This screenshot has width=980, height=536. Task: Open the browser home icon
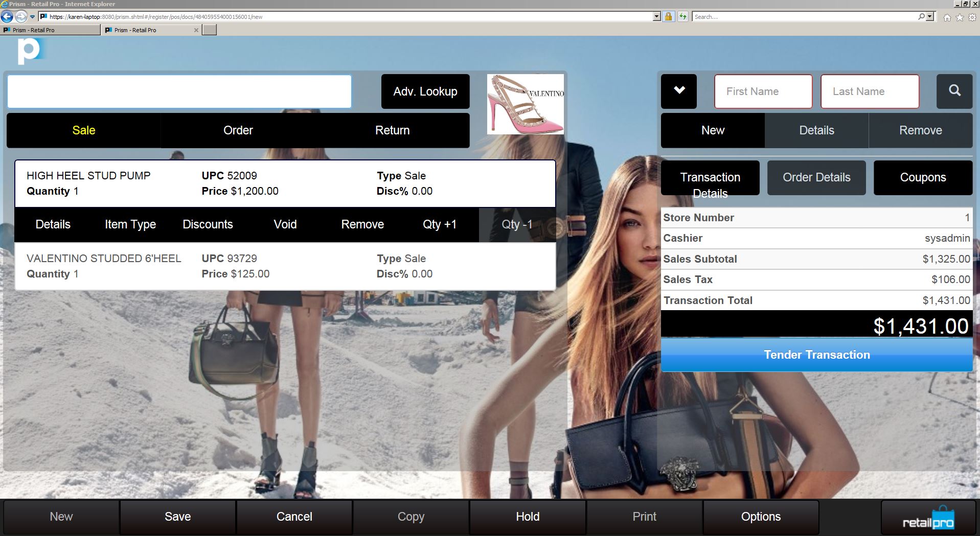[x=947, y=17]
